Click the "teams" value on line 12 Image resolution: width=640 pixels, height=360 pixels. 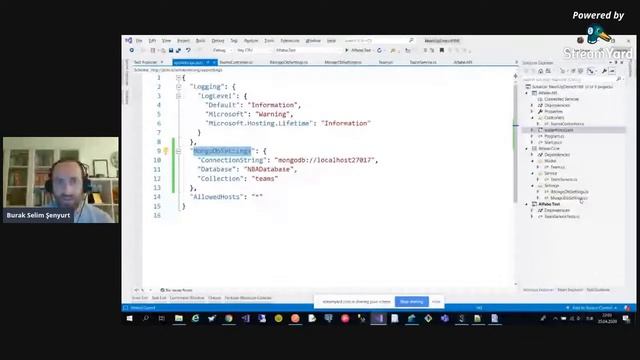tap(264, 179)
